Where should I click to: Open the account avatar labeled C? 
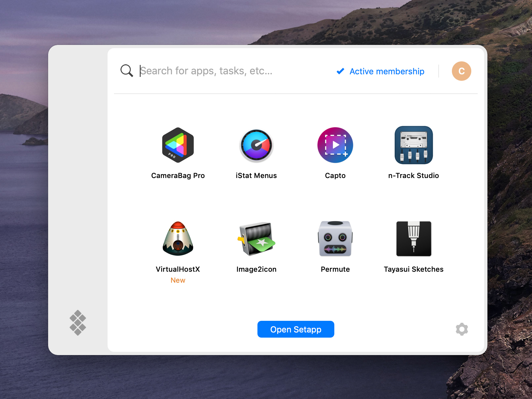click(x=462, y=71)
